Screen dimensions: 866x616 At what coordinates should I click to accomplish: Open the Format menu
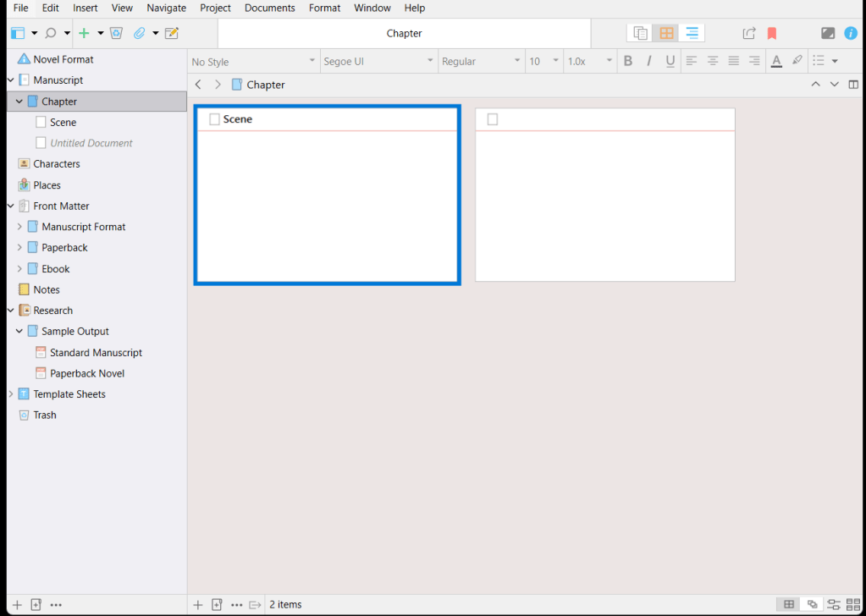324,8
